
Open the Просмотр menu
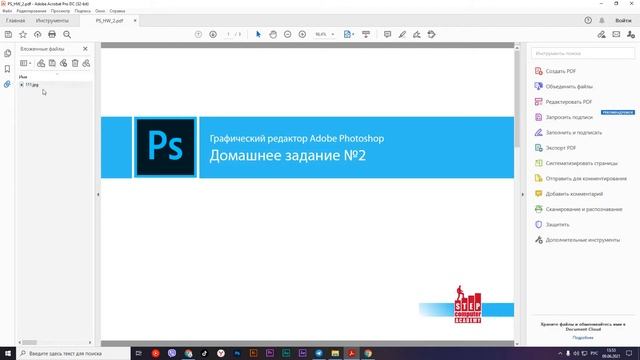[60, 11]
